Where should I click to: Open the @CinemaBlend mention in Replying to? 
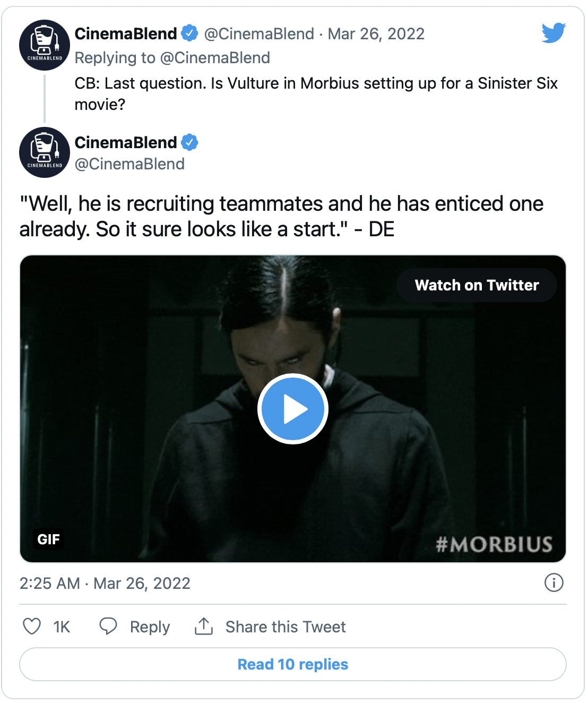tap(215, 58)
